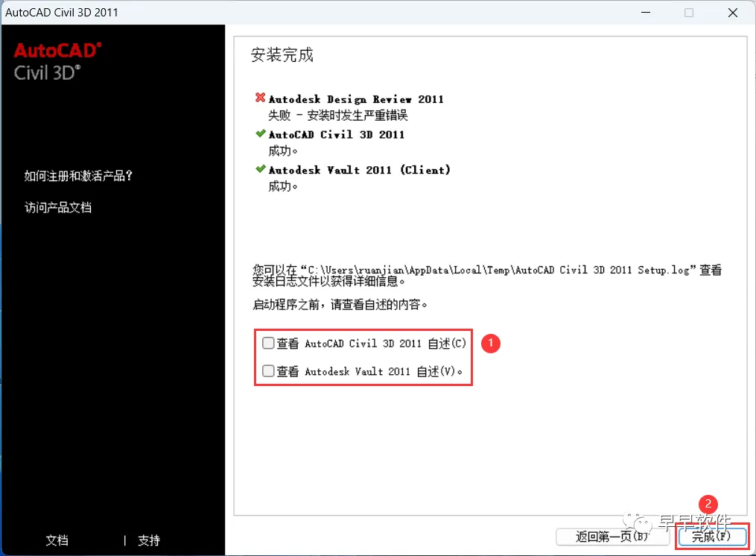Click the AutoCAD Civil 3D logo
Screen dimensions: 756x556
tap(57, 62)
